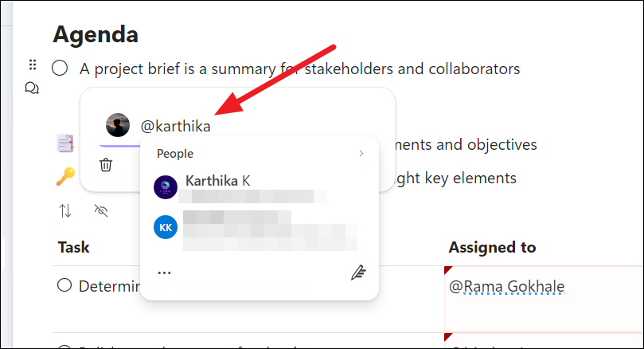The height and width of the screenshot is (349, 644).
Task: Select Karthika K from people suggestions
Action: click(218, 182)
